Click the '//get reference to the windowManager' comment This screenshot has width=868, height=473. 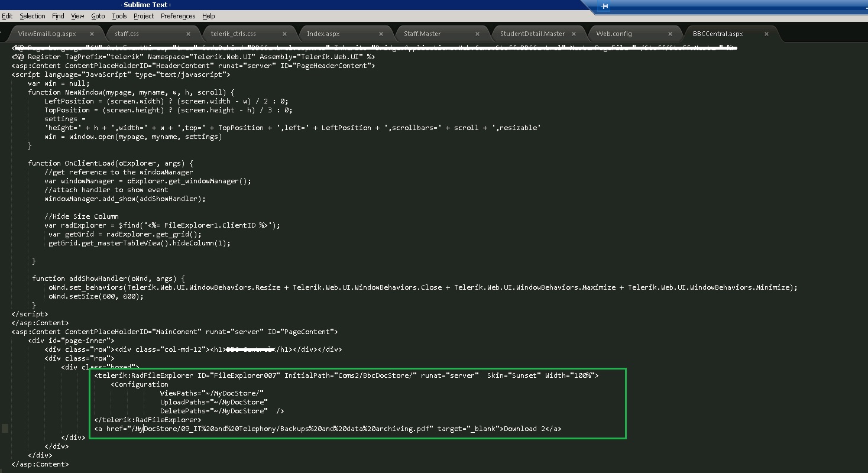(119, 172)
